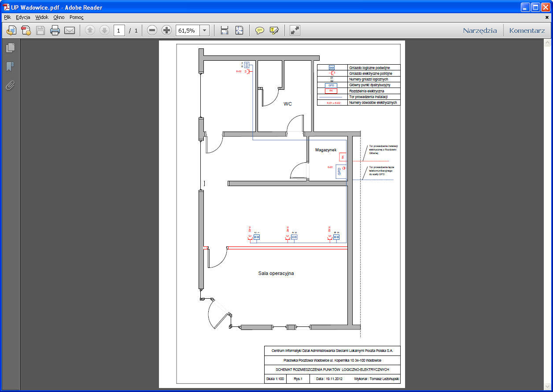The image size is (553, 392).
Task: Click the convert file to PDF icon
Action: [x=26, y=30]
